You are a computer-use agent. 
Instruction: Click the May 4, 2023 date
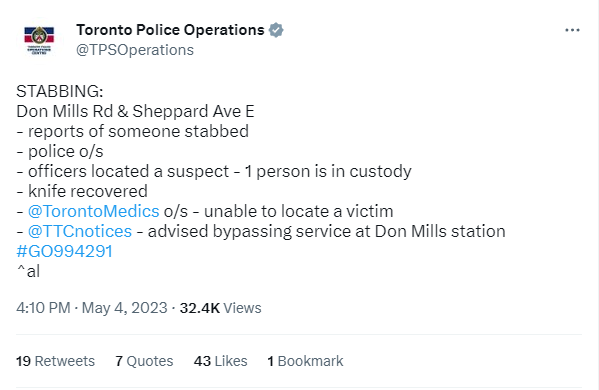[x=125, y=308]
